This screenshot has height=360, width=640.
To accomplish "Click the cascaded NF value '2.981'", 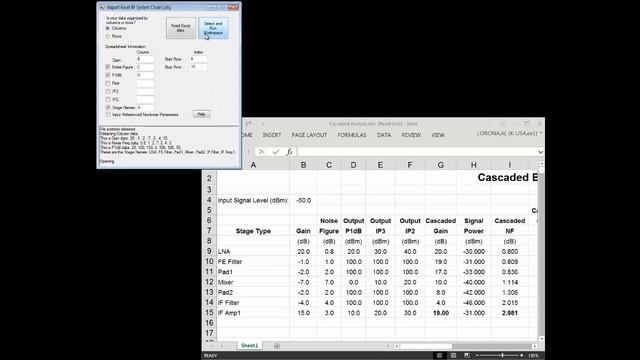I will click(x=509, y=313).
